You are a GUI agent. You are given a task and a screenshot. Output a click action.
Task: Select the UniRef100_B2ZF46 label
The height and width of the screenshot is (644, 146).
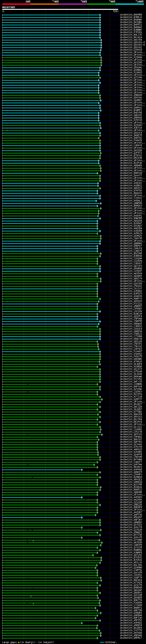pos(131,163)
